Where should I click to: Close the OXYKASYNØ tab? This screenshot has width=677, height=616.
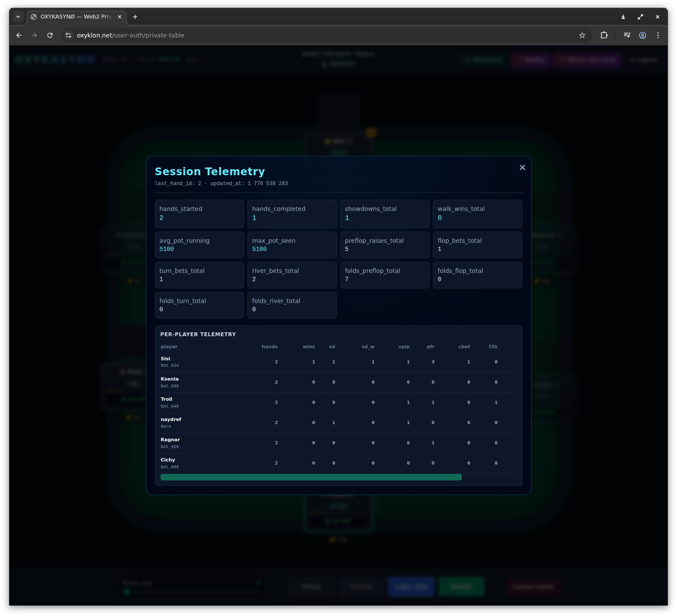point(120,17)
